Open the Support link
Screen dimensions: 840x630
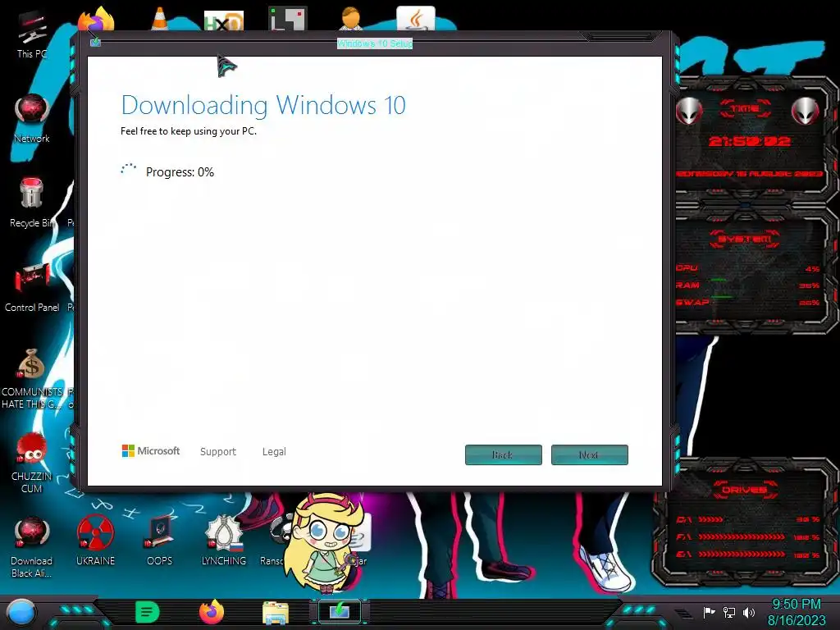(x=218, y=452)
